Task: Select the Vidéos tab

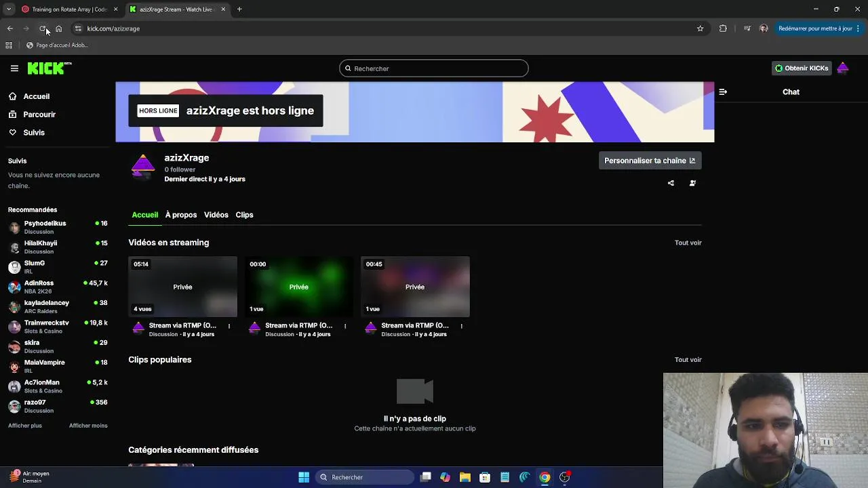Action: [x=216, y=215]
